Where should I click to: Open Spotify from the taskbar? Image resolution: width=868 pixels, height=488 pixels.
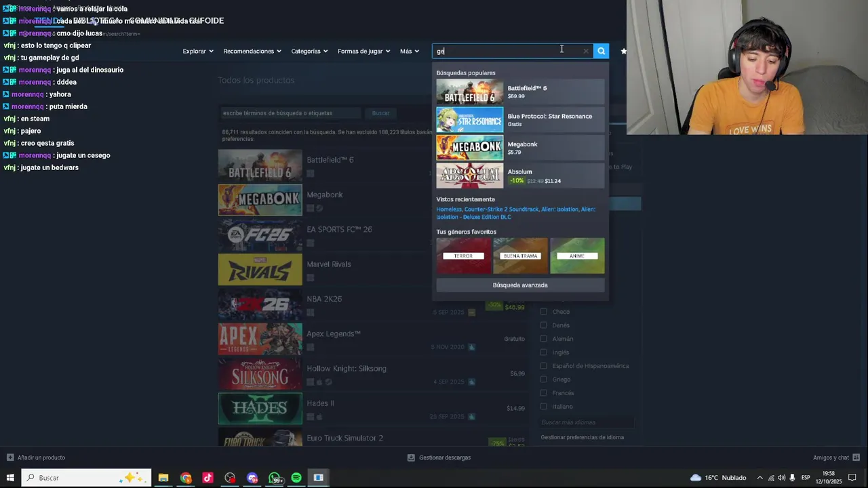point(296,478)
